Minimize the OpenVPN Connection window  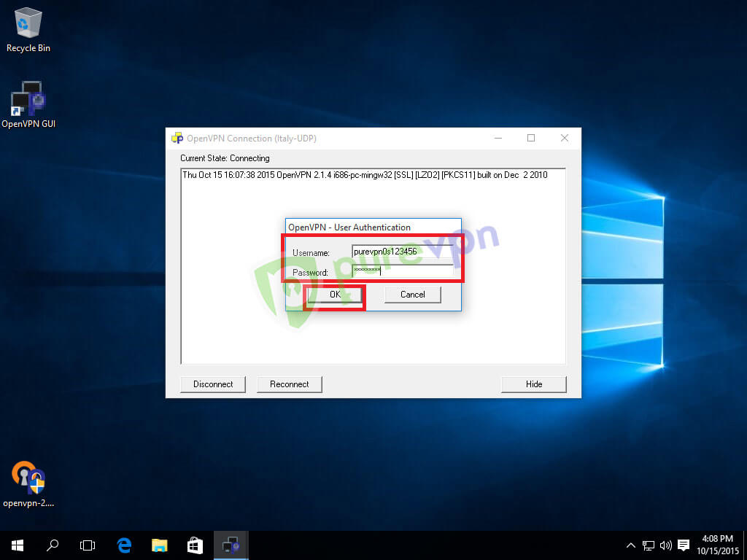tap(498, 138)
